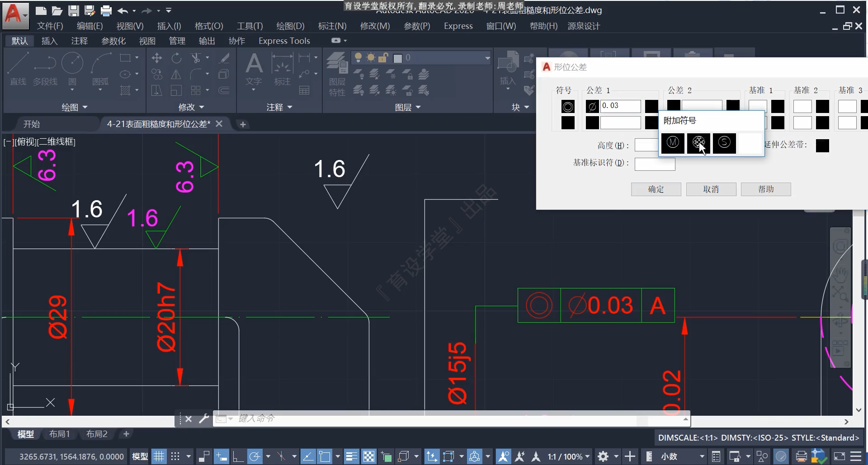Image resolution: width=868 pixels, height=465 pixels.
Task: Open annotation scale 1:1 / 100% dropdown
Action: 569,456
